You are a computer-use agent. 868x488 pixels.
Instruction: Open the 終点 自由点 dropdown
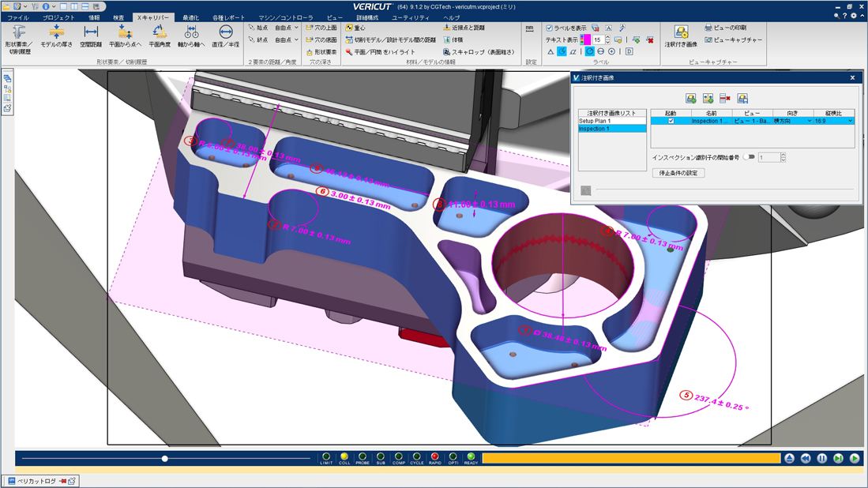(x=287, y=39)
